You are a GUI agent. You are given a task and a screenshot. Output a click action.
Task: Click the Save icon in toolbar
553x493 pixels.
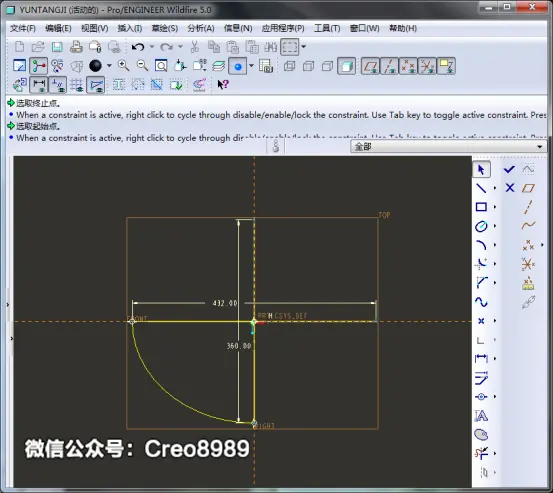[x=57, y=47]
